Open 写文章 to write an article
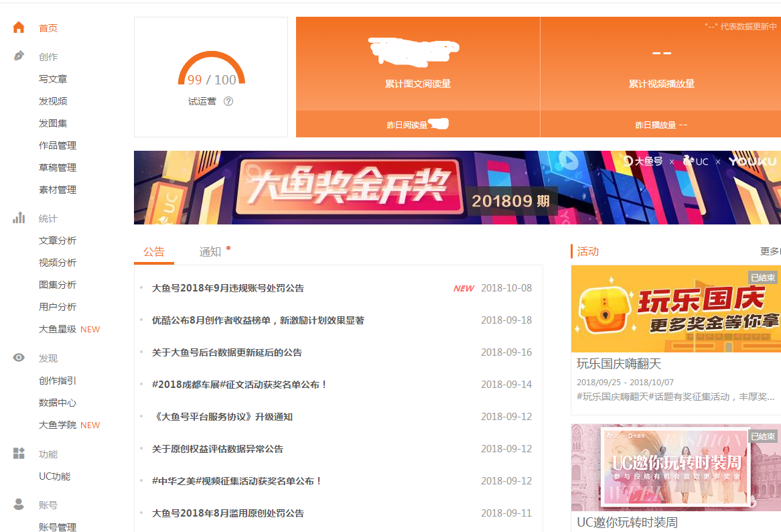The height and width of the screenshot is (532, 781). pos(53,79)
